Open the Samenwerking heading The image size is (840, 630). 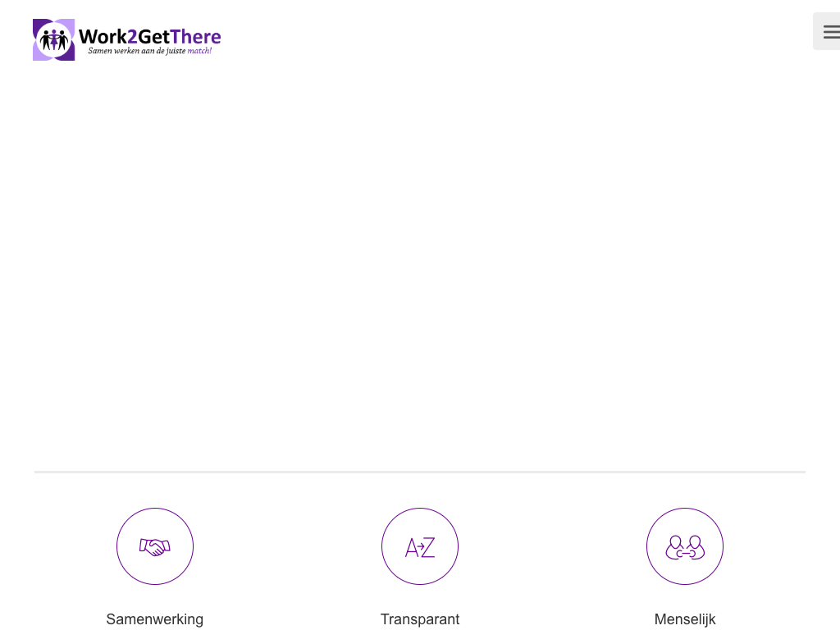pos(155,619)
